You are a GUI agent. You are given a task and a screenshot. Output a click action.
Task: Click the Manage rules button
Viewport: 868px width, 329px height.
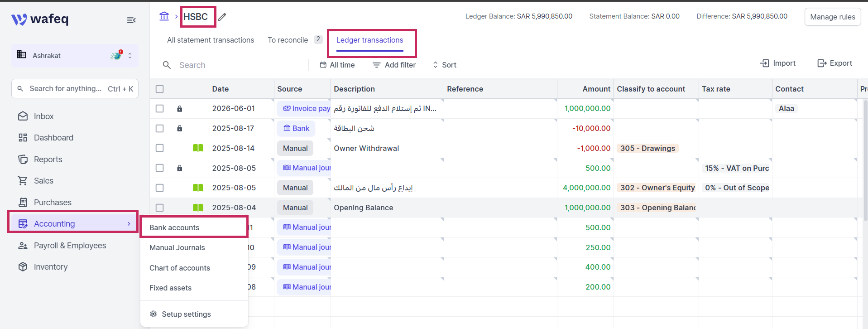click(832, 17)
